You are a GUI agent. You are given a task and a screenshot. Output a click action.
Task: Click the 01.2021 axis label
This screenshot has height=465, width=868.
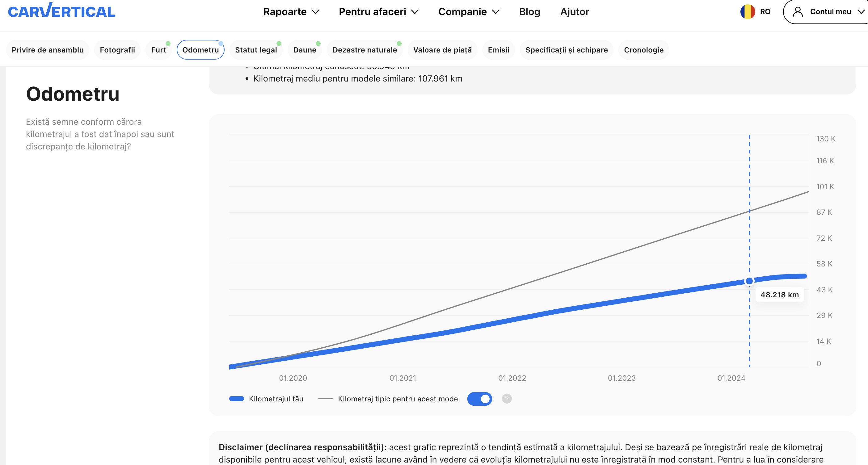[x=403, y=378]
